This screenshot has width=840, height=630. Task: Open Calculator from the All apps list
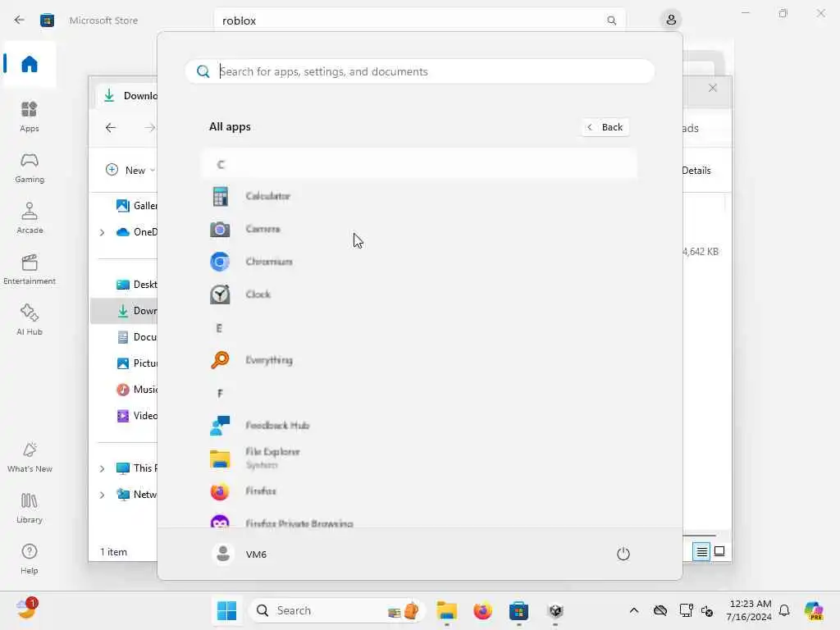419,197
